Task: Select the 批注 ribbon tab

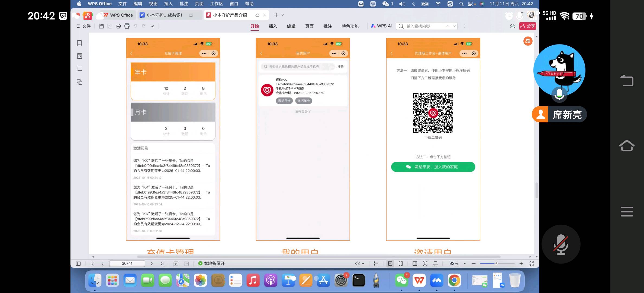Action: coord(328,26)
